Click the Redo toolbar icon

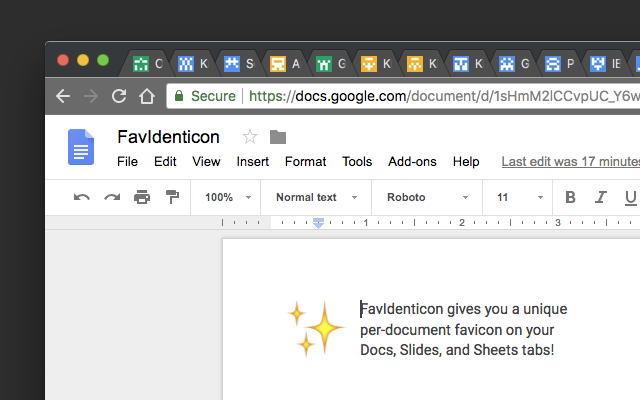click(112, 198)
